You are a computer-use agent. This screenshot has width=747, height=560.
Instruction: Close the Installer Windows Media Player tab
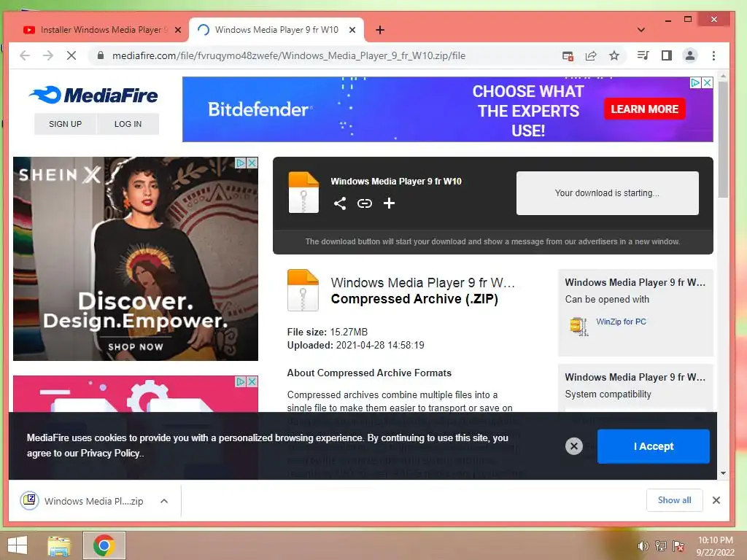[178, 30]
